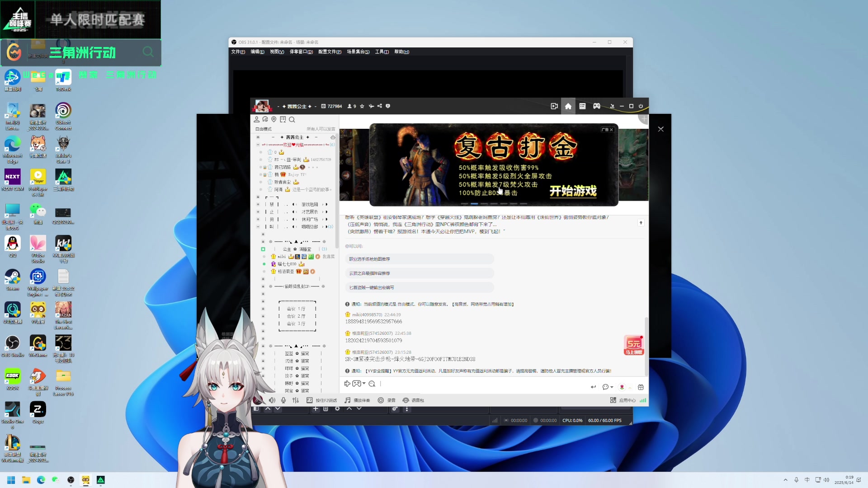
Task: Open 语音包 voice pack
Action: pyautogui.click(x=413, y=400)
